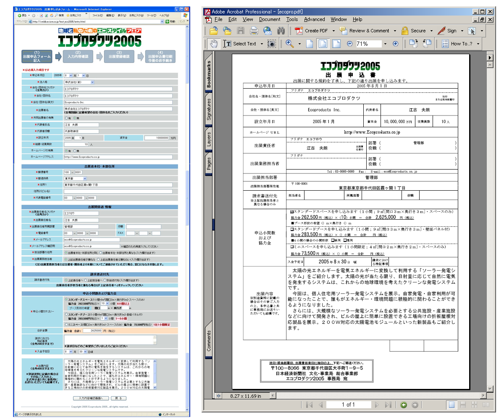Click the Fit Page icon

coord(323,43)
